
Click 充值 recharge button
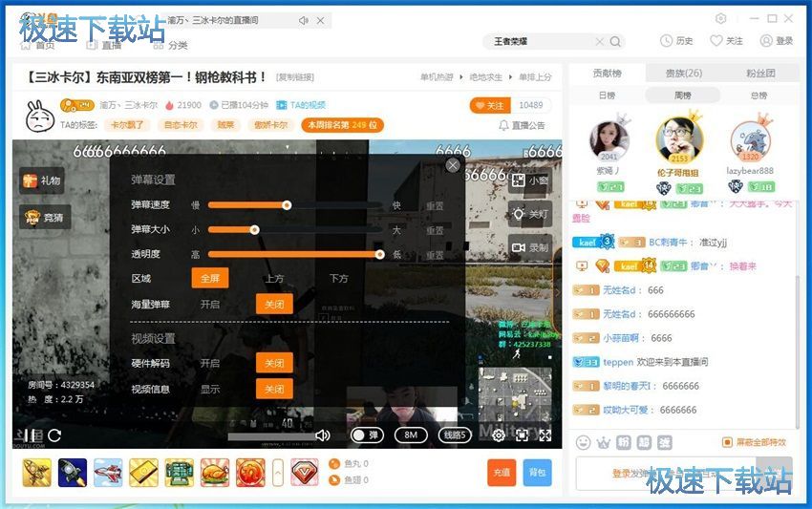(502, 473)
